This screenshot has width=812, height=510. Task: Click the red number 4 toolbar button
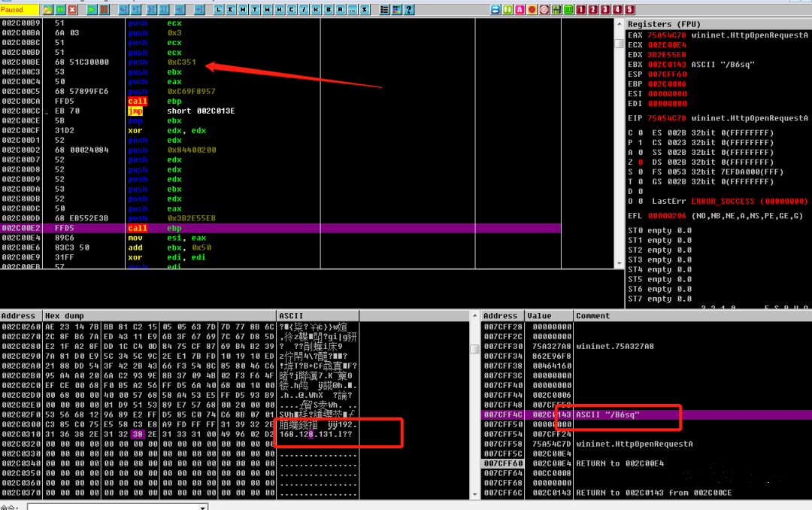pos(617,10)
